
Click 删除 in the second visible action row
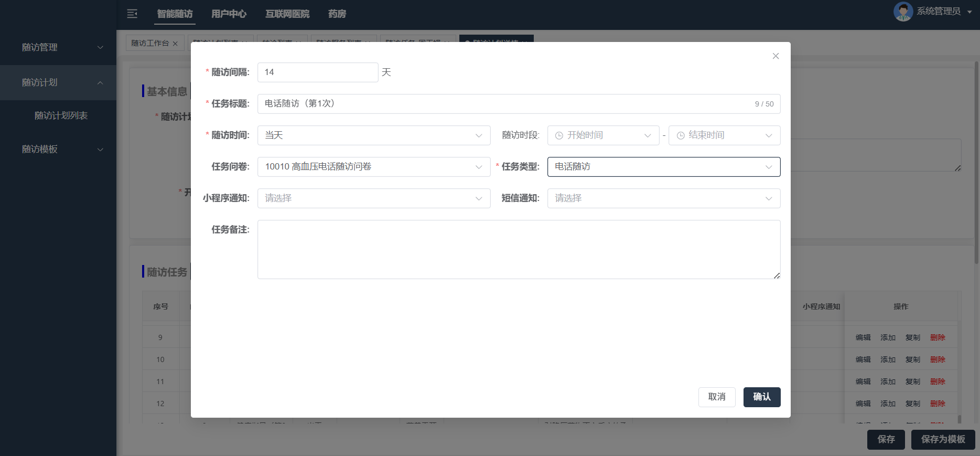[938, 359]
